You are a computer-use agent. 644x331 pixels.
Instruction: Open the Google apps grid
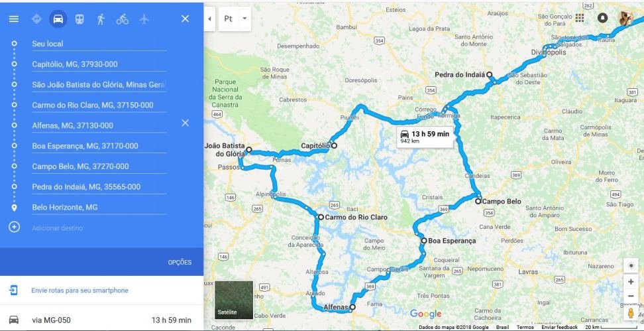pyautogui.click(x=580, y=18)
